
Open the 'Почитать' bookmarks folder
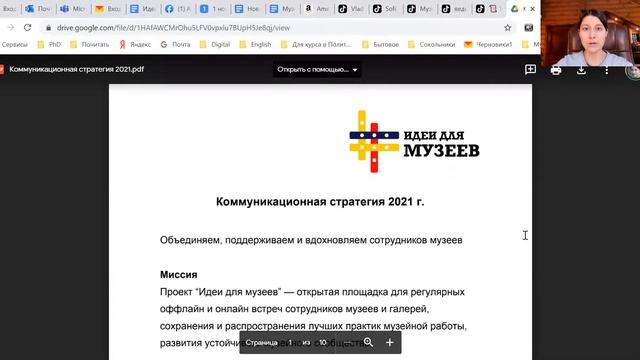(90, 44)
